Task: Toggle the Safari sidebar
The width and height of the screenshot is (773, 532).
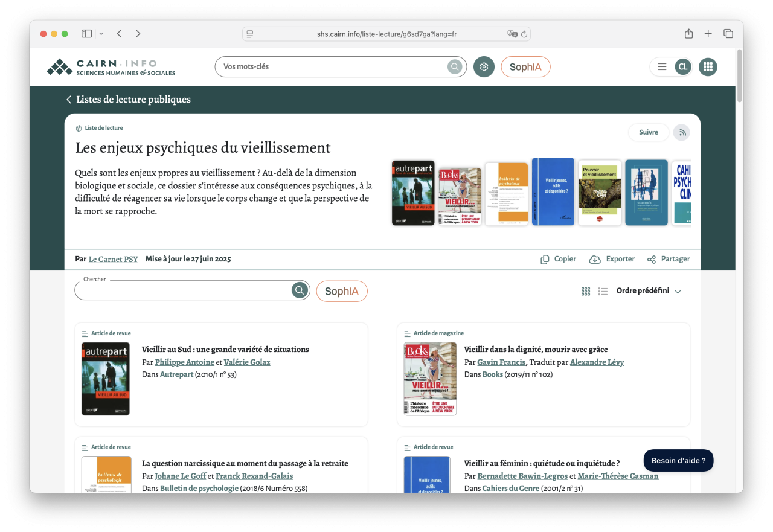Action: point(86,33)
